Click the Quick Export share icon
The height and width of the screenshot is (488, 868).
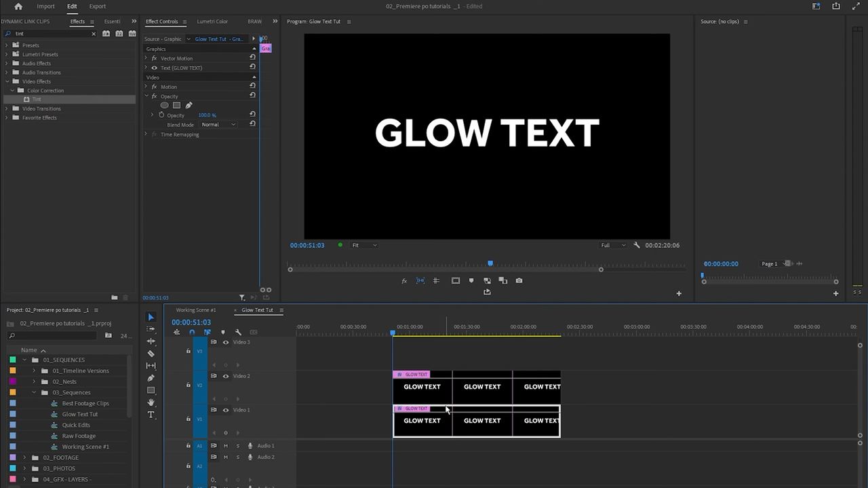coord(836,6)
